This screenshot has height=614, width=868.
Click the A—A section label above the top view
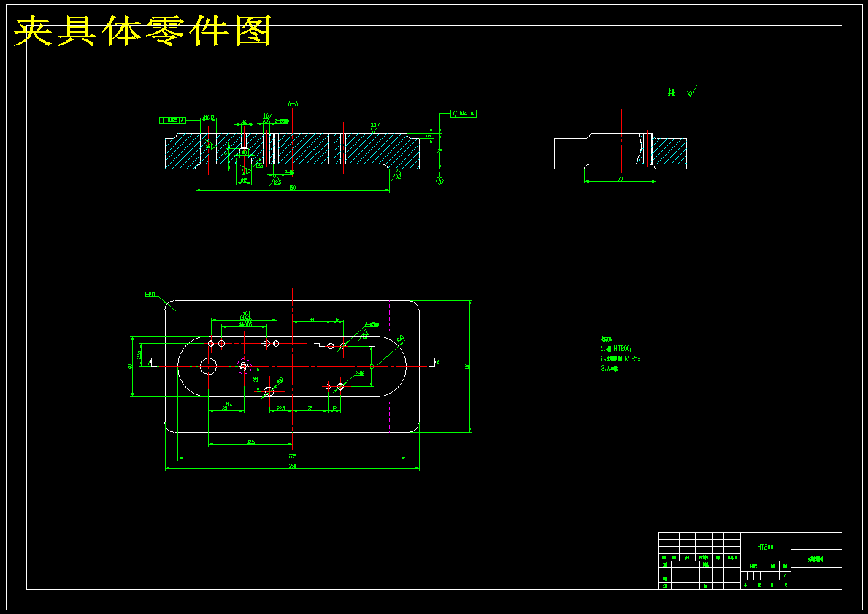tap(293, 103)
